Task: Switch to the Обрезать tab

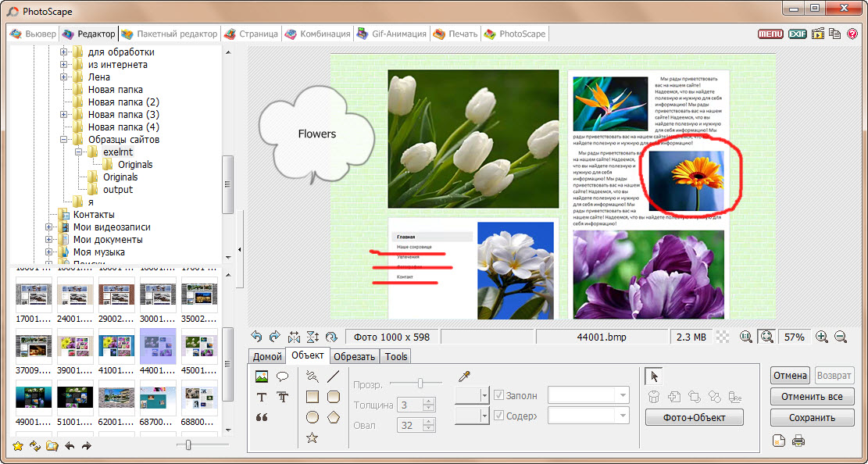Action: 355,356
